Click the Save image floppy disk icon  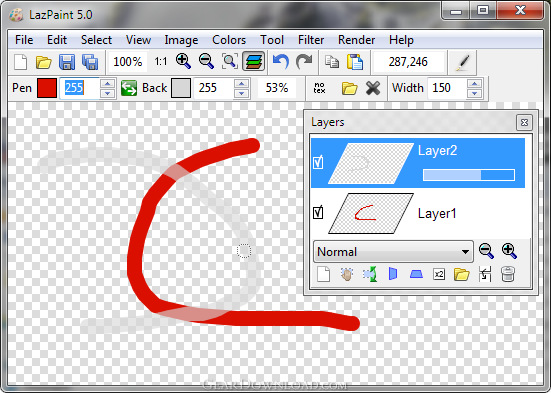pos(66,62)
